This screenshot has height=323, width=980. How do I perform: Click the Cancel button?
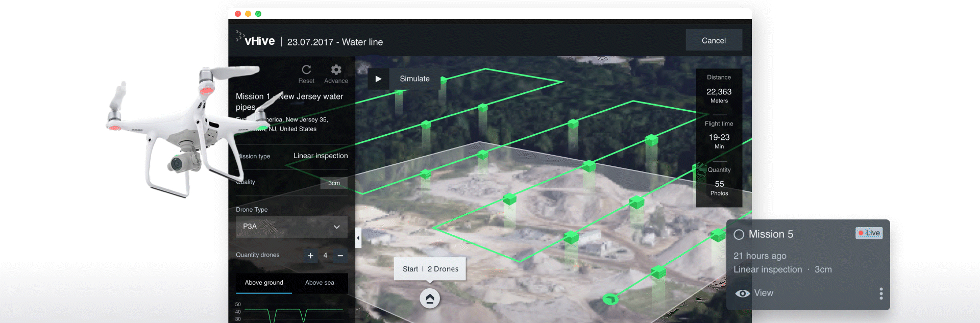(714, 40)
